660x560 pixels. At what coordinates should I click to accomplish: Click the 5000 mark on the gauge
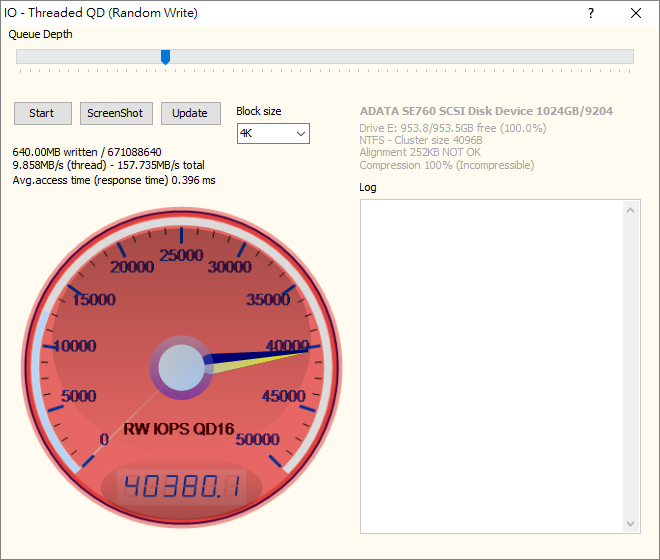78,396
